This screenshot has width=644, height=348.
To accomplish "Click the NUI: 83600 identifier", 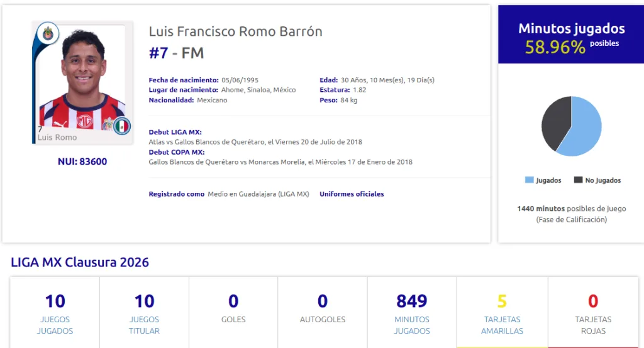I will point(82,161).
